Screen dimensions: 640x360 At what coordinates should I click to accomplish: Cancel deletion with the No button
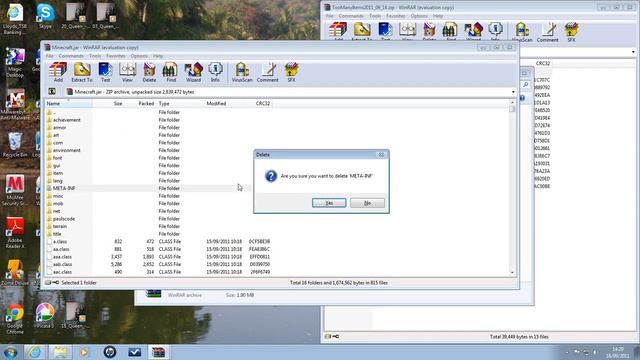click(367, 203)
